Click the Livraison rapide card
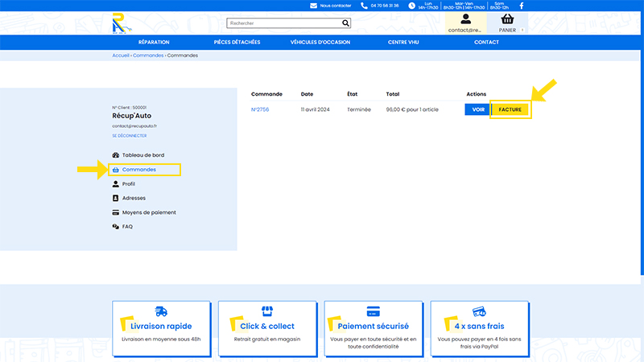The height and width of the screenshot is (362, 644). (x=161, y=328)
